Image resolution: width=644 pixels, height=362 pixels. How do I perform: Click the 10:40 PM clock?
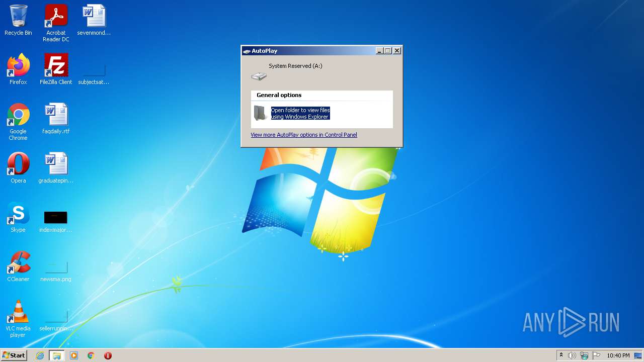618,355
